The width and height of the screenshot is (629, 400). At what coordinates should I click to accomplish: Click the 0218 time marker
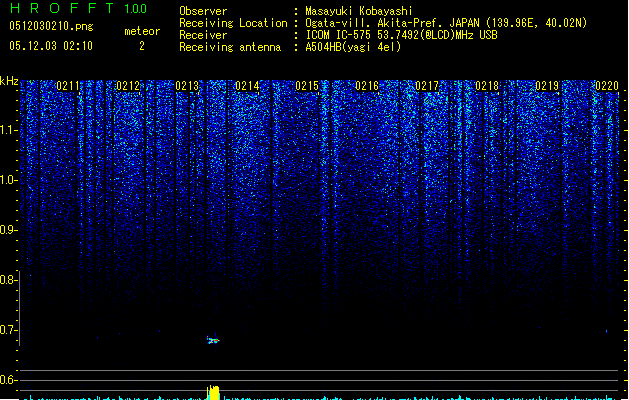coord(487,86)
